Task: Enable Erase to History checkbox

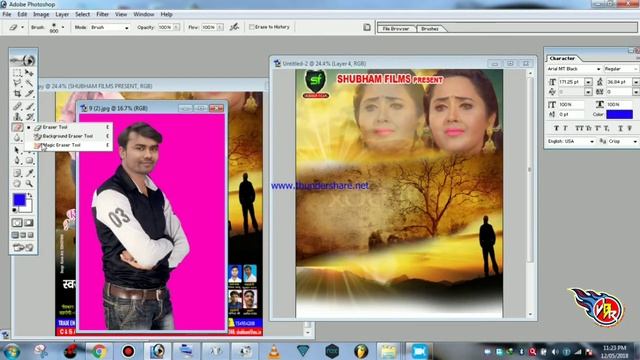Action: (252, 27)
